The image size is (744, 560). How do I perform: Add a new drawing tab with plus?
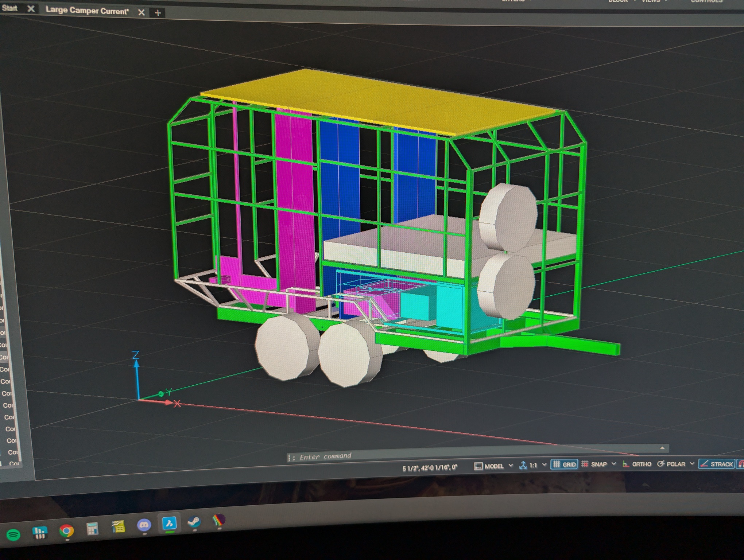pyautogui.click(x=158, y=13)
